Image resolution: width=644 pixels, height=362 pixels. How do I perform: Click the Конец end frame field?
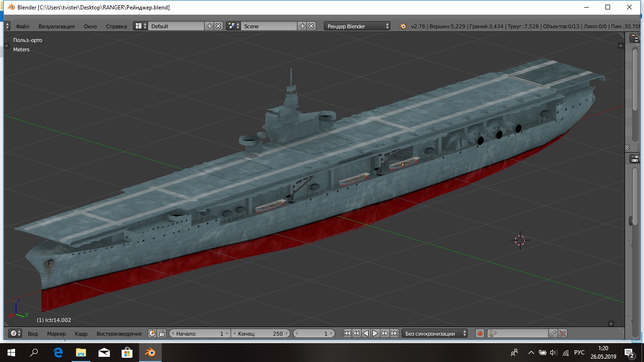click(261, 333)
